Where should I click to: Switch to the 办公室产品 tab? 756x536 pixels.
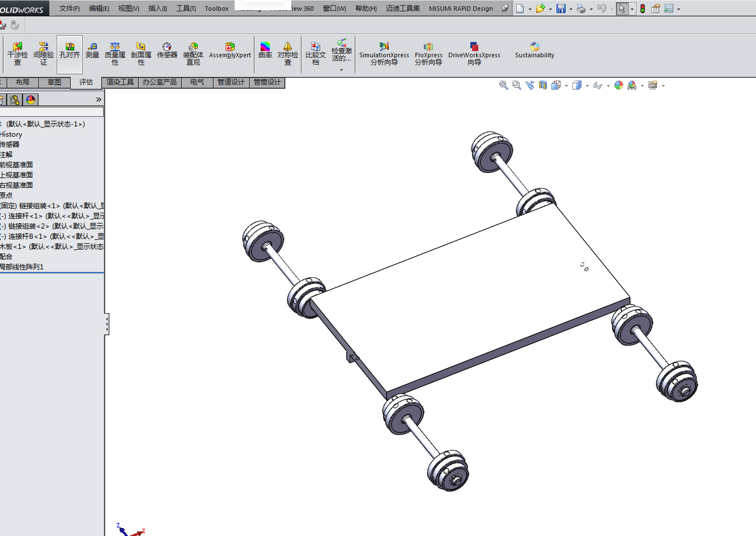click(160, 82)
